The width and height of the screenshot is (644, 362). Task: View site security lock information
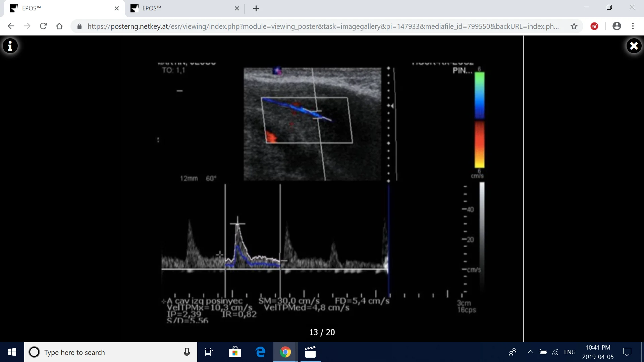(x=79, y=26)
